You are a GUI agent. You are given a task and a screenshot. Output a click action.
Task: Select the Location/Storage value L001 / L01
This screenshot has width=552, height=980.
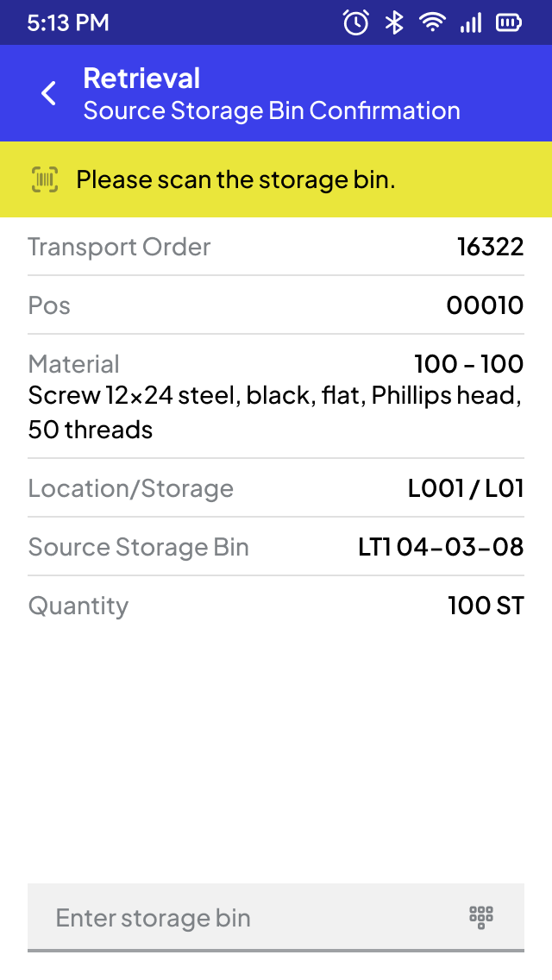tap(466, 488)
